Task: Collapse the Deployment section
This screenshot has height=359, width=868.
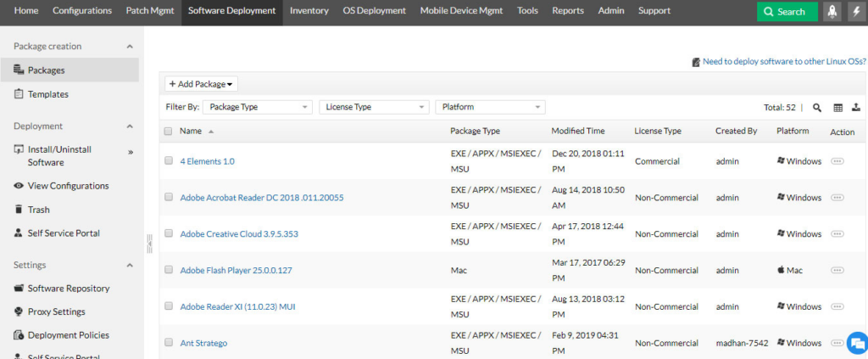Action: 130,126
